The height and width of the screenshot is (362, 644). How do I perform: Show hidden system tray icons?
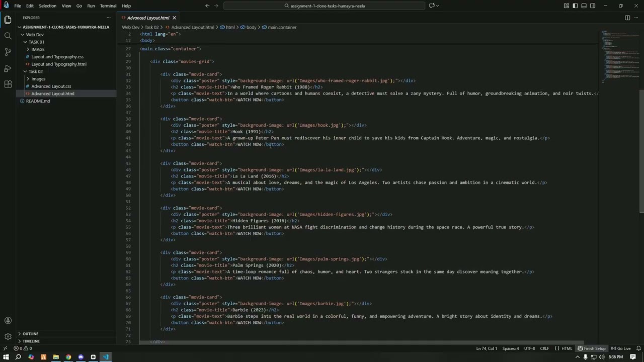coord(578,357)
